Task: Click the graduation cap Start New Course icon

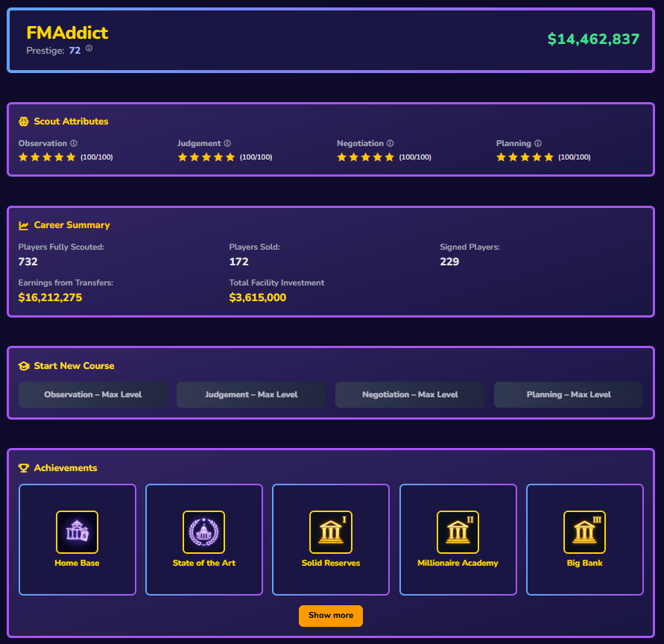Action: click(x=24, y=366)
